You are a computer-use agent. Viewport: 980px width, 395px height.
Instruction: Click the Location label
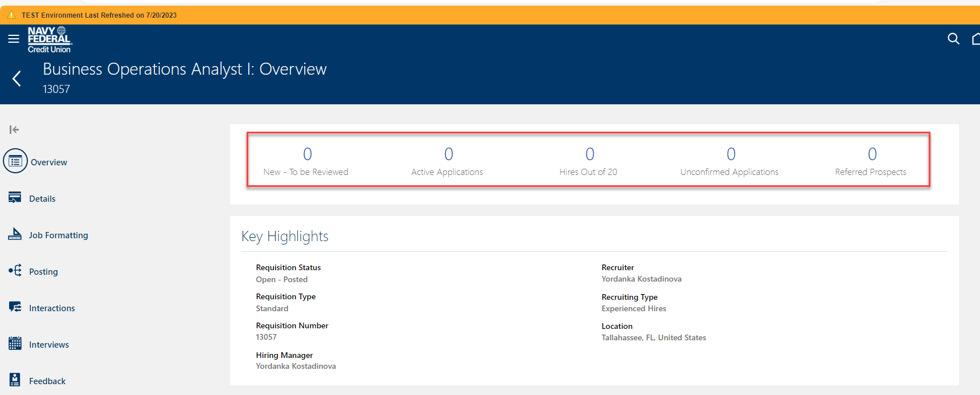(x=617, y=326)
